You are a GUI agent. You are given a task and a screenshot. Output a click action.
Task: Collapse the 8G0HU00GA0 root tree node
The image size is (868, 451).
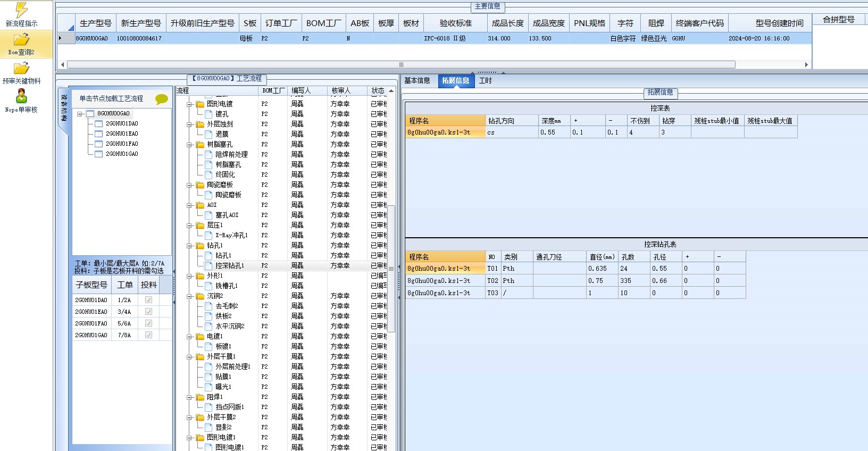79,114
